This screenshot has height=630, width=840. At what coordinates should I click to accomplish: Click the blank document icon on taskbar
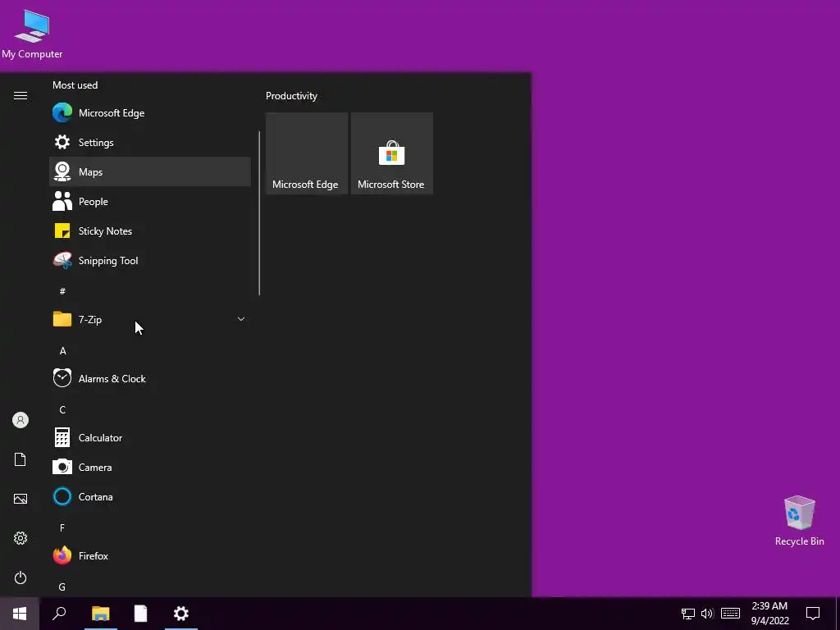[x=140, y=614]
